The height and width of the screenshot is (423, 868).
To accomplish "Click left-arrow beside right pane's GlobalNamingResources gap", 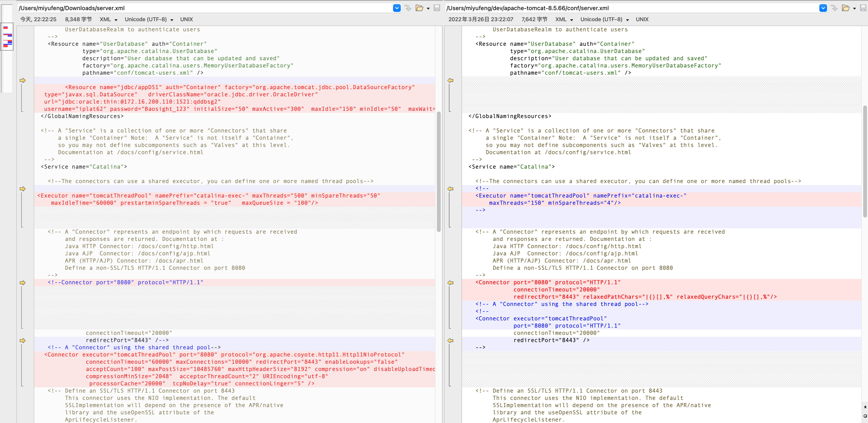I will (x=450, y=80).
